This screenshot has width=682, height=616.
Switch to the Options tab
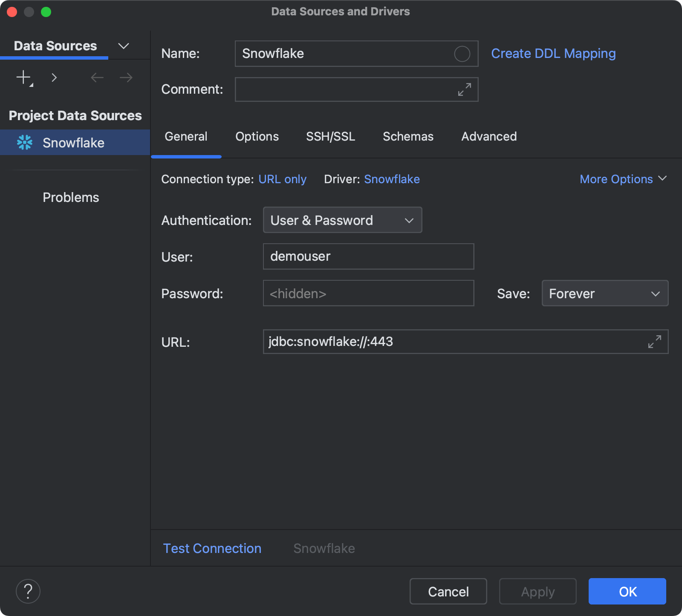coord(257,136)
